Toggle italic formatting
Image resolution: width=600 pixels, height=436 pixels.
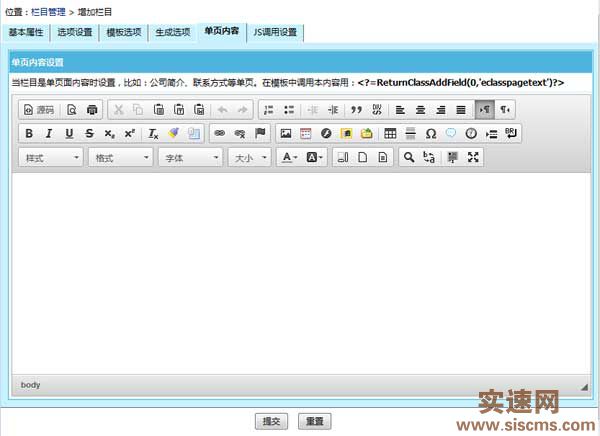pos(49,133)
